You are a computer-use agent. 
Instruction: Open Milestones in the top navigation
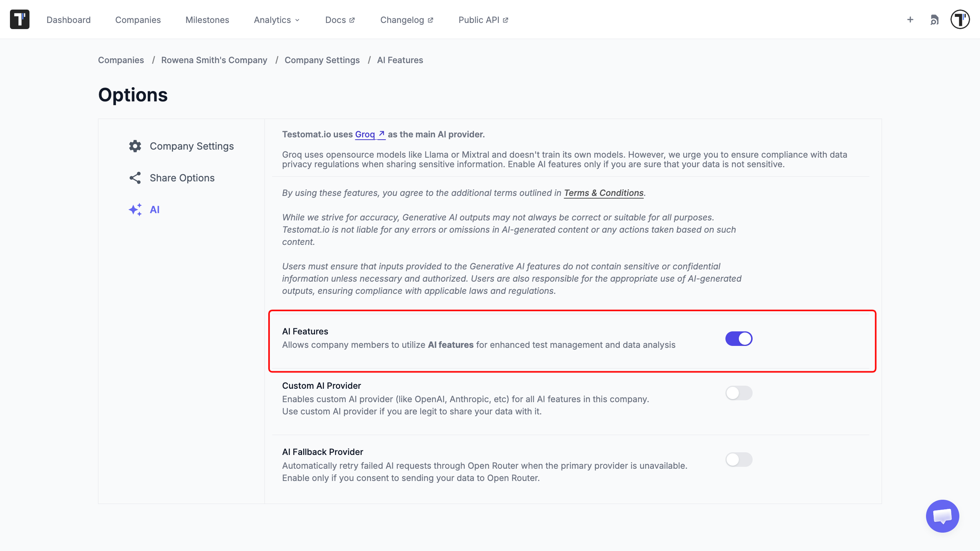click(207, 20)
